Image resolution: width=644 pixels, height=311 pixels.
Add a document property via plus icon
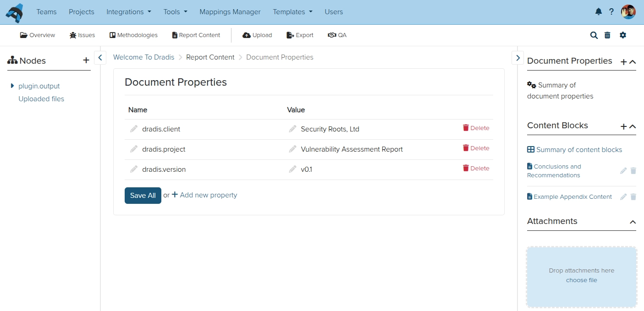pyautogui.click(x=623, y=62)
